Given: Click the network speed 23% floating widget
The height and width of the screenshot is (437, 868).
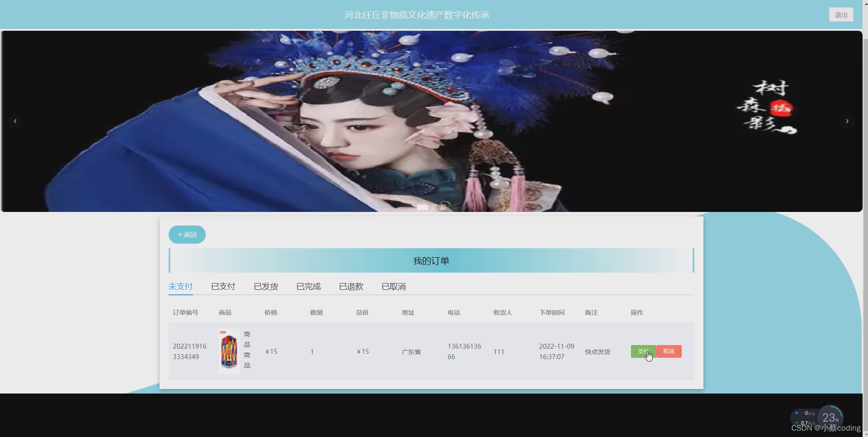Looking at the screenshot, I should pos(817,418).
